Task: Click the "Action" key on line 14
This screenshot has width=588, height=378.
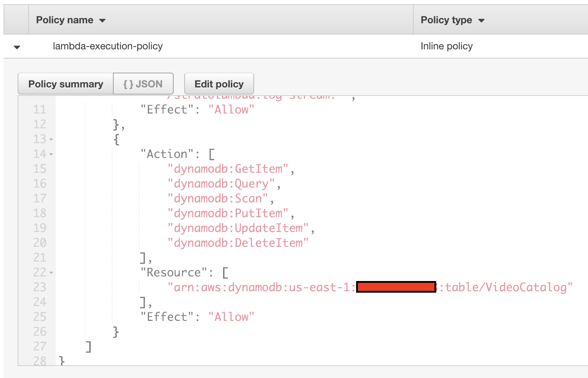Action: tap(167, 154)
